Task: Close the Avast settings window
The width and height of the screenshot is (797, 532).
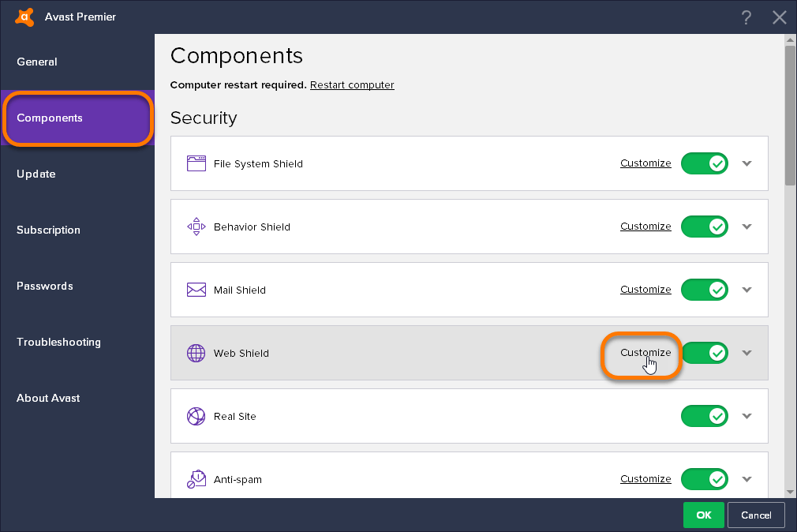Action: (779, 17)
